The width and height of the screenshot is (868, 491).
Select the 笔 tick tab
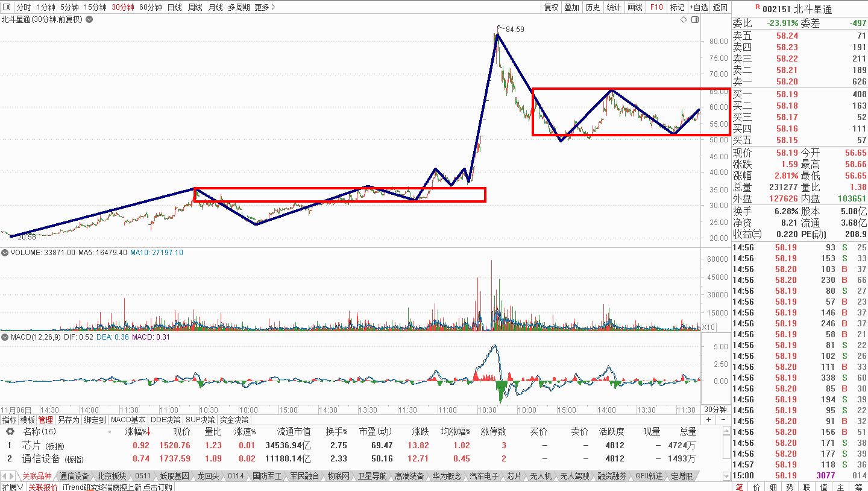pyautogui.click(x=739, y=487)
